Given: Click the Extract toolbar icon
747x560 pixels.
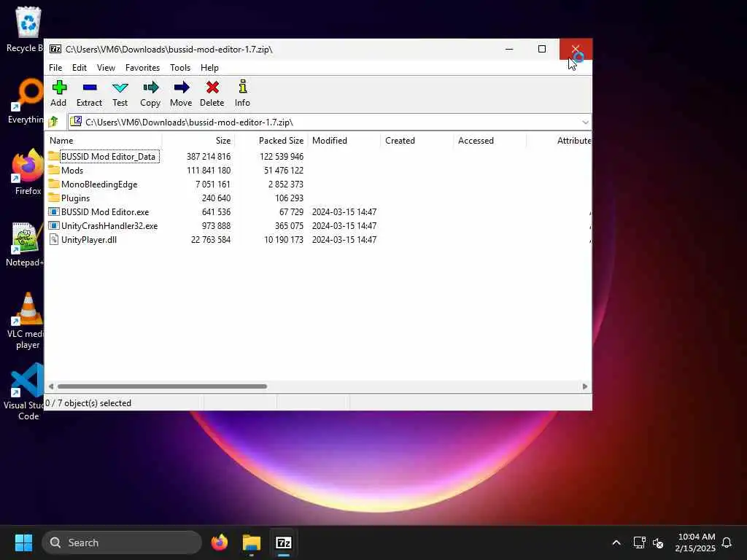Looking at the screenshot, I should pyautogui.click(x=90, y=87).
